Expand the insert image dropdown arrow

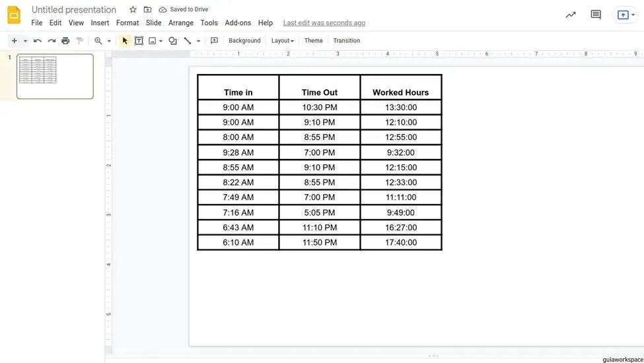[x=161, y=41]
